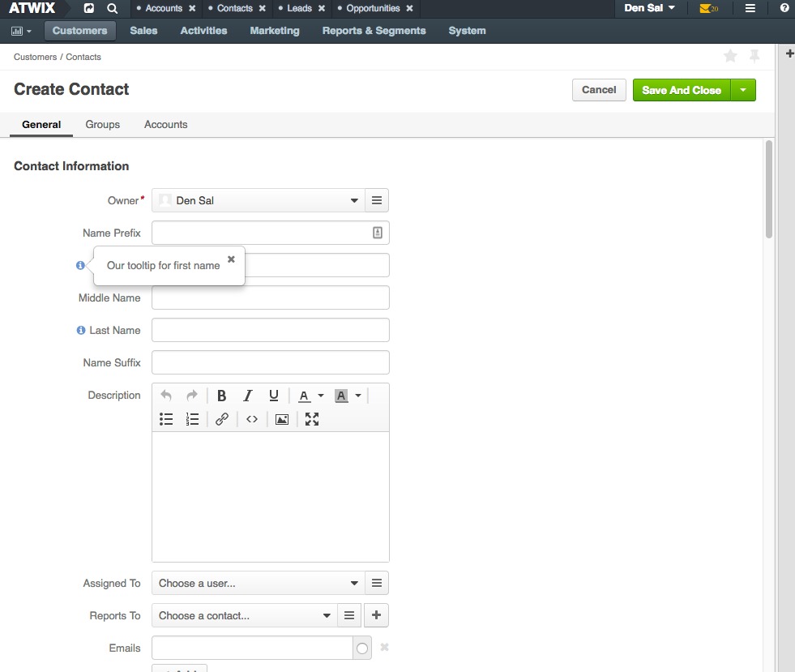
Task: Click the ATWIX logo
Action: point(32,8)
